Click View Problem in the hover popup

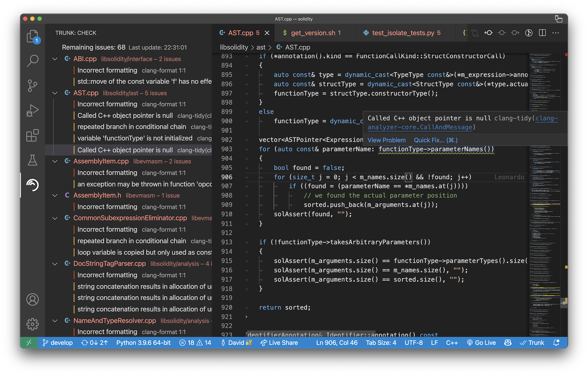386,140
